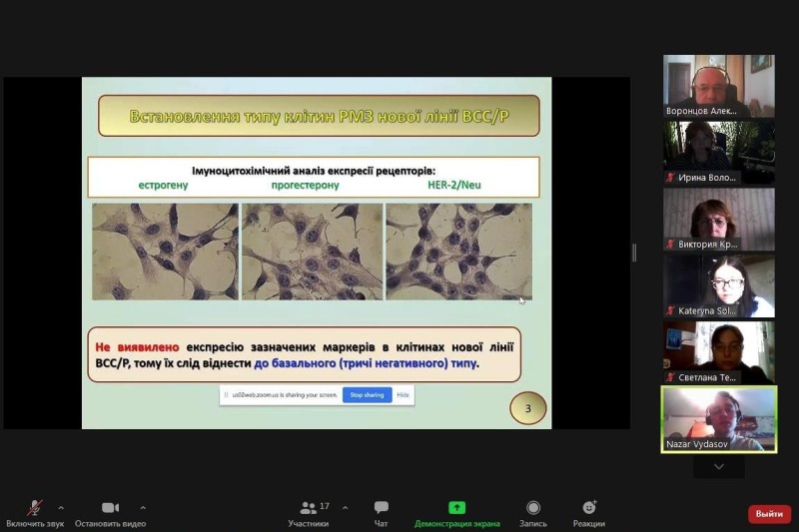Select the Ирина participant video tile
This screenshot has width=799, height=532.
point(718,152)
